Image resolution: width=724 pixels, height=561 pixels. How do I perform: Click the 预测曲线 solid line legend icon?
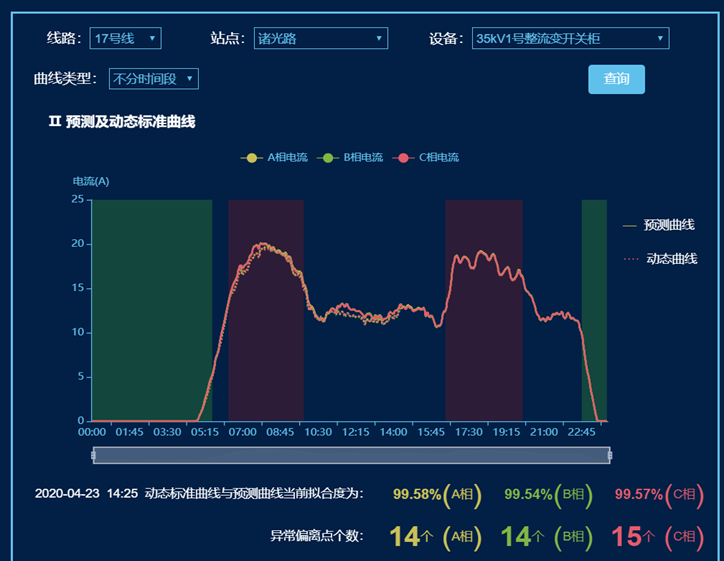[630, 226]
